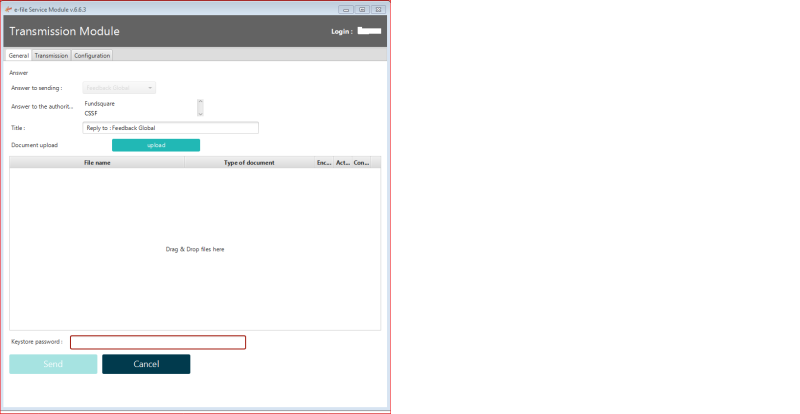
Task: Select Fundsquare in the authority list
Action: [99, 104]
